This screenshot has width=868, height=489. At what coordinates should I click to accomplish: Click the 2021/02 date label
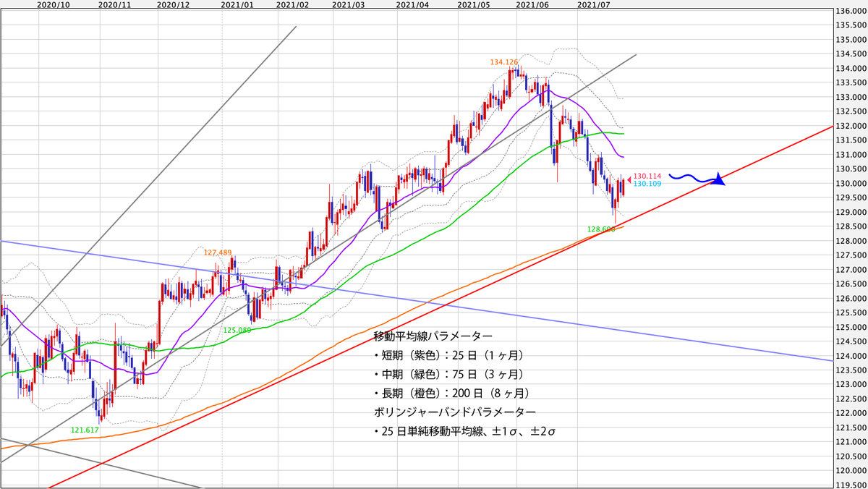coord(292,4)
